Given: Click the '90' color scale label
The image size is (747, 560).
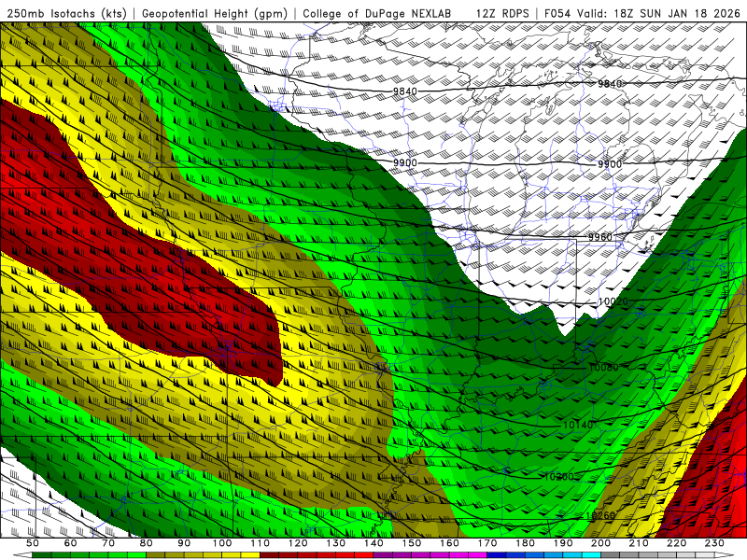Looking at the screenshot, I should click(184, 543).
